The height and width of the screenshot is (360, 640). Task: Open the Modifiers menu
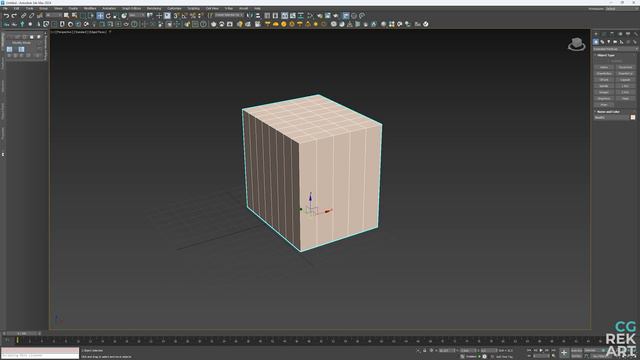pos(90,9)
